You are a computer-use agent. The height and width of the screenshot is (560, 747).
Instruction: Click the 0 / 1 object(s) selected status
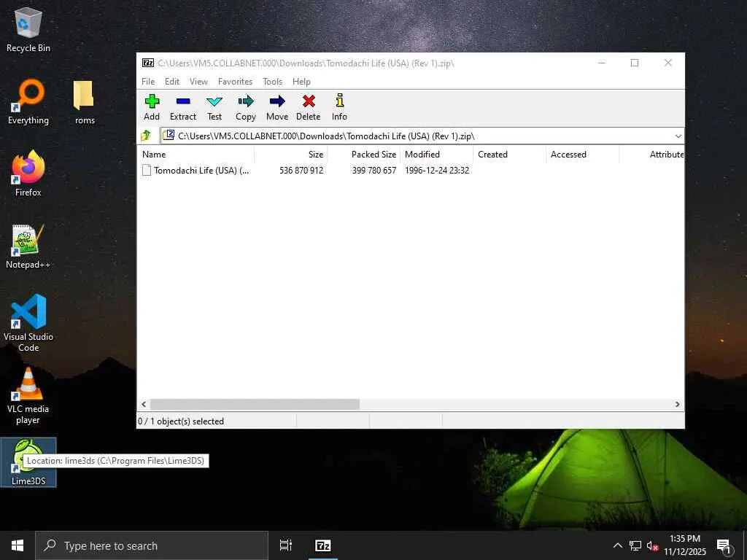pos(181,421)
